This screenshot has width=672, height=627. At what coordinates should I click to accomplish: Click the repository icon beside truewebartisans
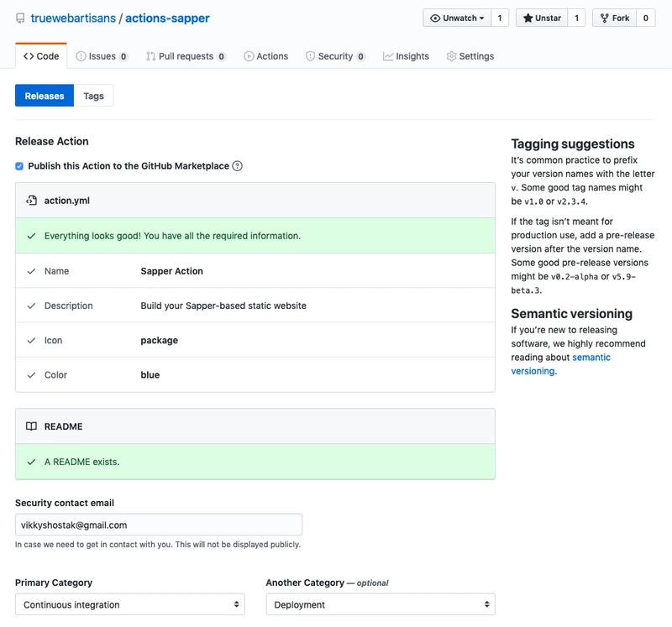tap(20, 18)
